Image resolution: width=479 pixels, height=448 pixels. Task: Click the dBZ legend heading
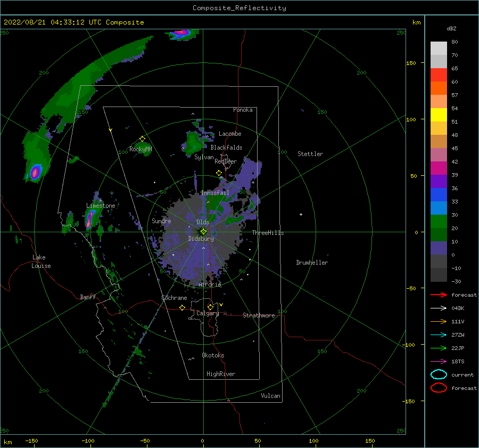(x=451, y=29)
